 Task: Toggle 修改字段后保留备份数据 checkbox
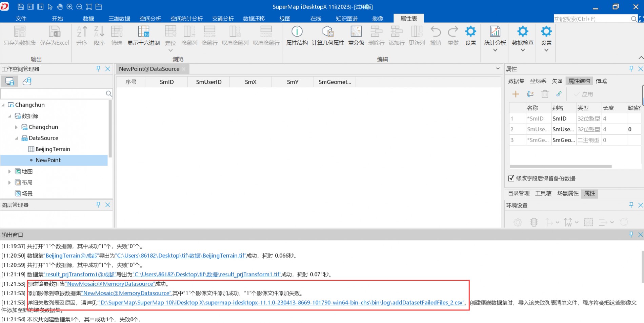click(x=511, y=178)
